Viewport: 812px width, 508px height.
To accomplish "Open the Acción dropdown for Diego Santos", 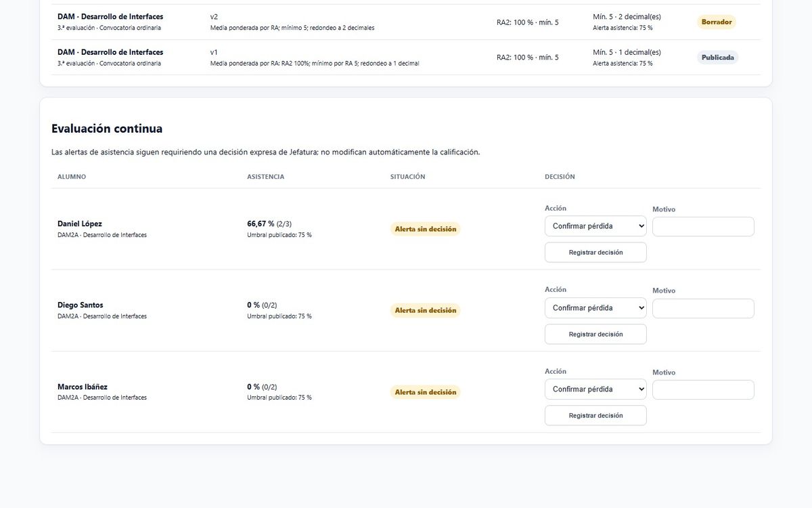I will [595, 308].
